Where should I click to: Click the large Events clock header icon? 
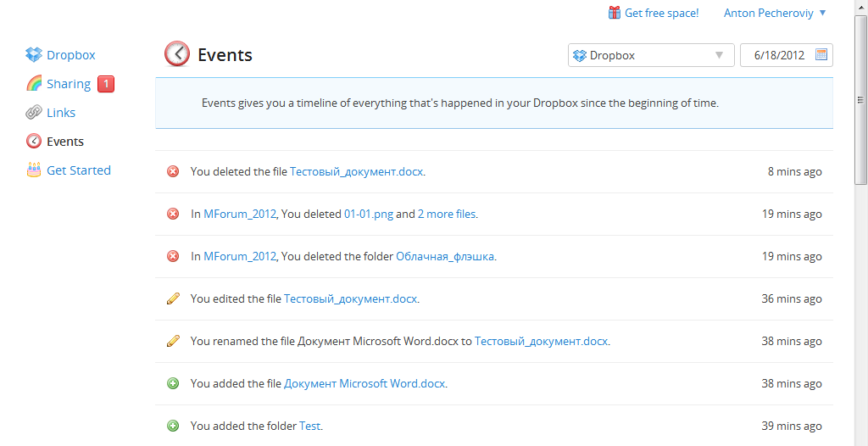point(177,53)
